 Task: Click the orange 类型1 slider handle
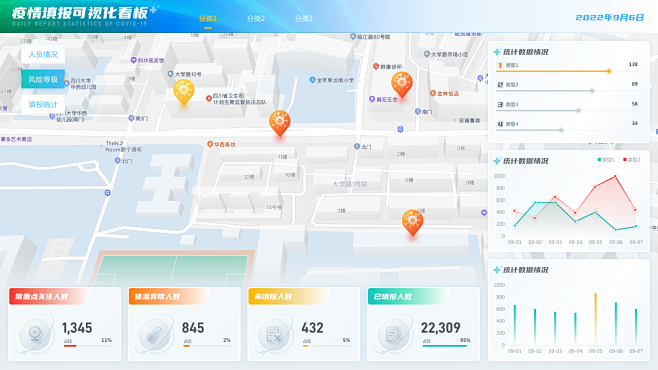pyautogui.click(x=609, y=71)
